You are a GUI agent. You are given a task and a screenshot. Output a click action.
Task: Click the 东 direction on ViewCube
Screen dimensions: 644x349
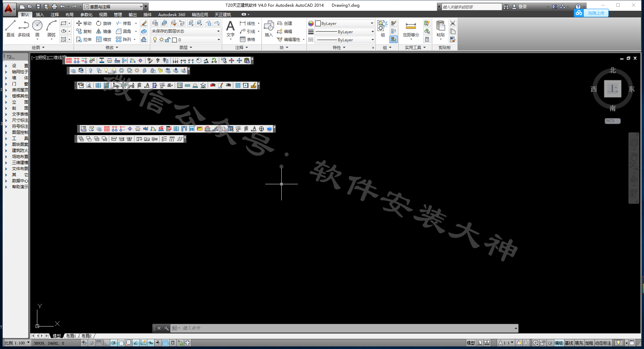click(x=632, y=89)
